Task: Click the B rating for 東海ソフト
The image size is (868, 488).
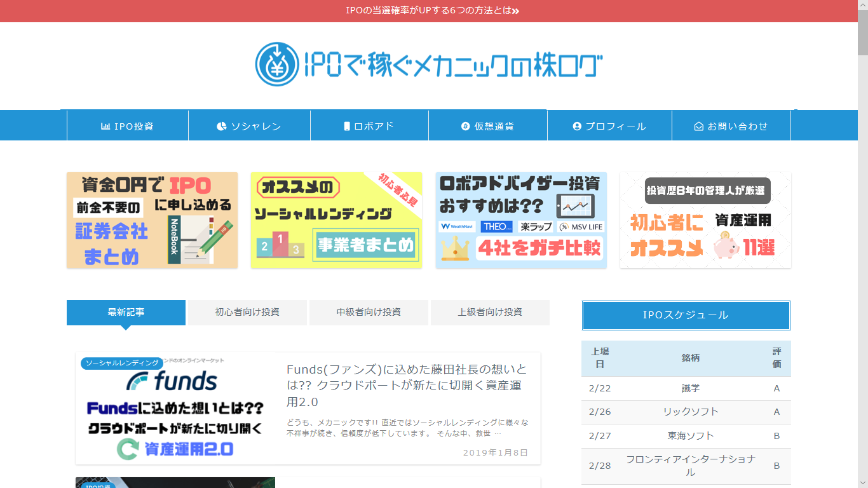Action: coord(777,436)
